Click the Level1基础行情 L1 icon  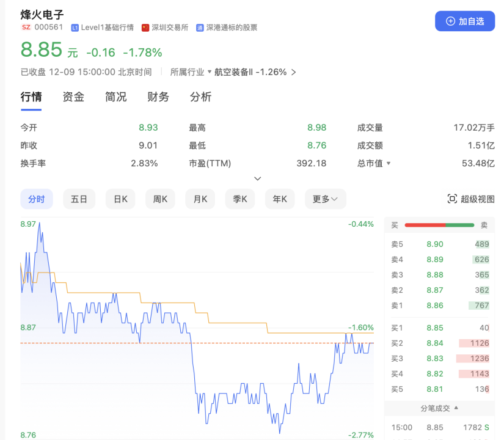75,28
